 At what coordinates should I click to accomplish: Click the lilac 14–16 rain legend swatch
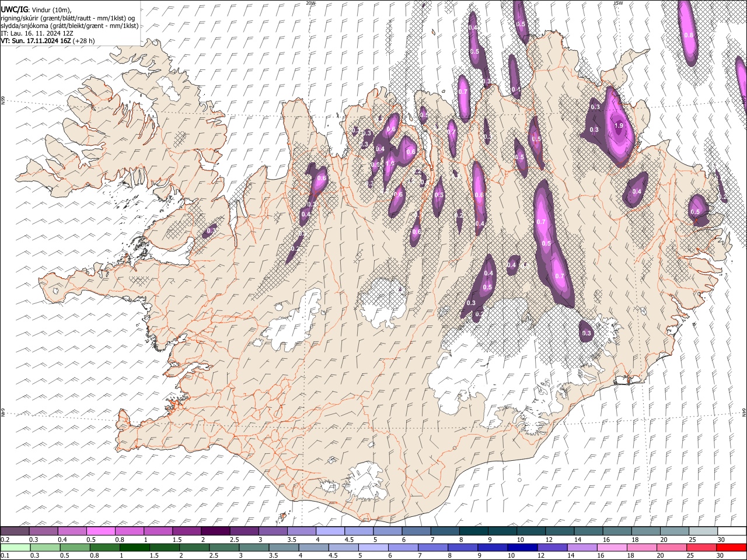coord(582,547)
